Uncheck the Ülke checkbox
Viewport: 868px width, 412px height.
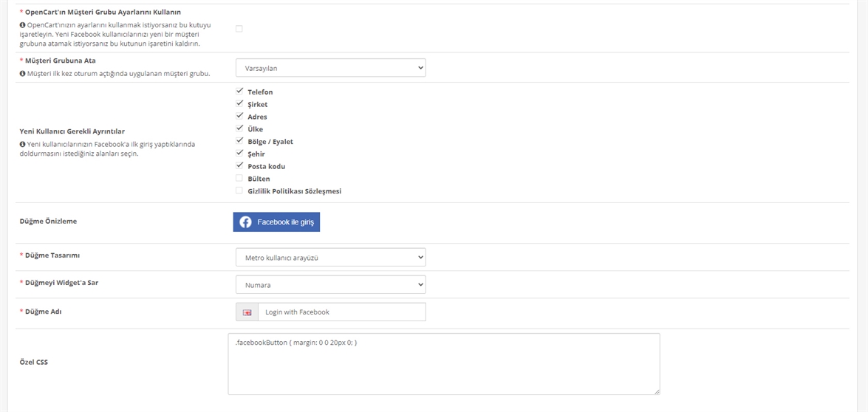(239, 128)
